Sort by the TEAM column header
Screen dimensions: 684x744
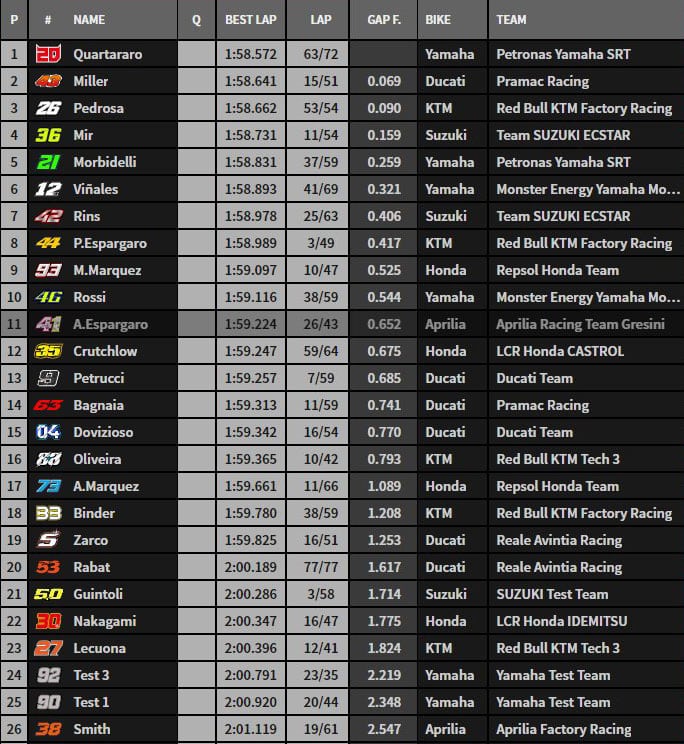511,19
